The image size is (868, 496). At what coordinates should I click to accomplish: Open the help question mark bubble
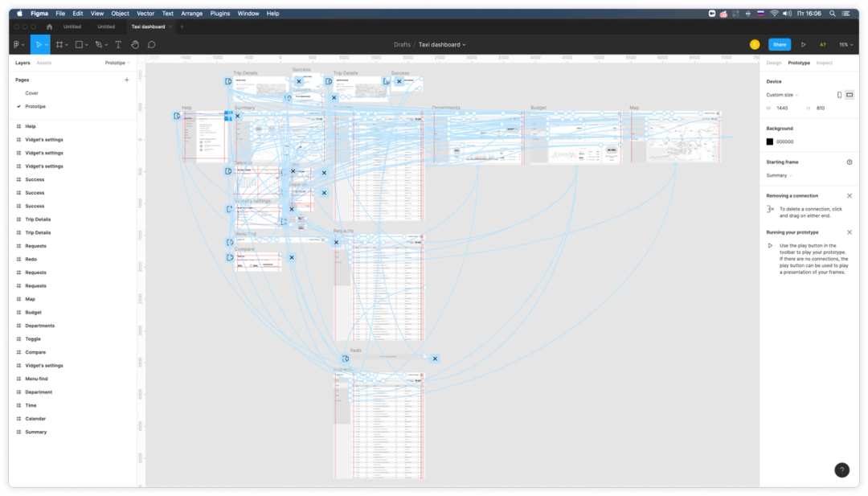click(841, 469)
